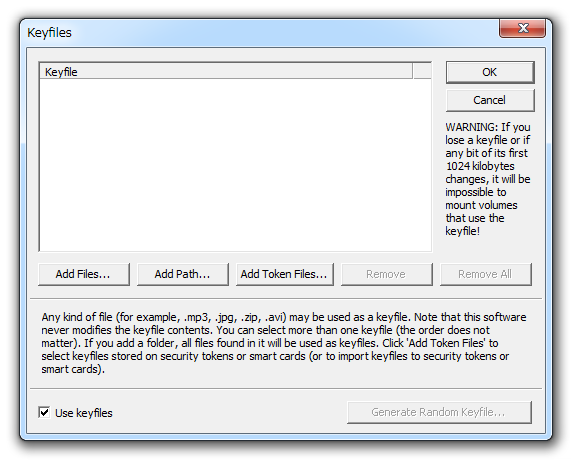576x463 pixels.
Task: Dismiss the dialog using Cancel
Action: pos(490,100)
